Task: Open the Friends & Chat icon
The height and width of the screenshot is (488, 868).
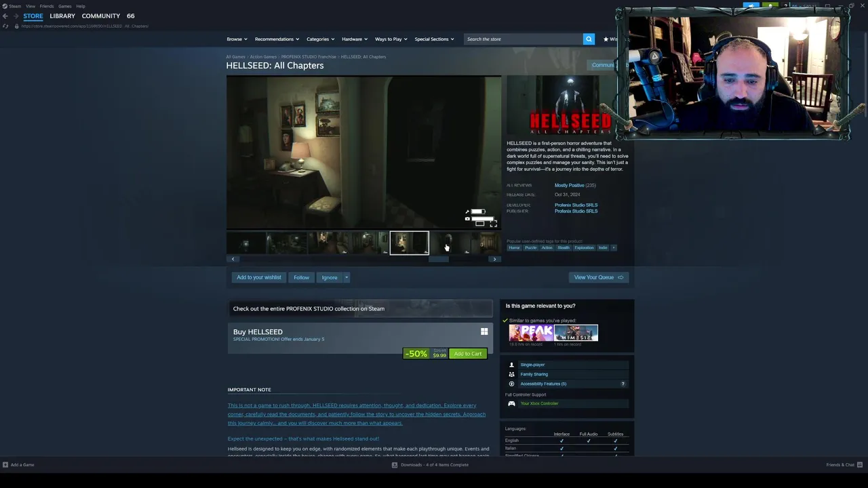Action: (860, 465)
